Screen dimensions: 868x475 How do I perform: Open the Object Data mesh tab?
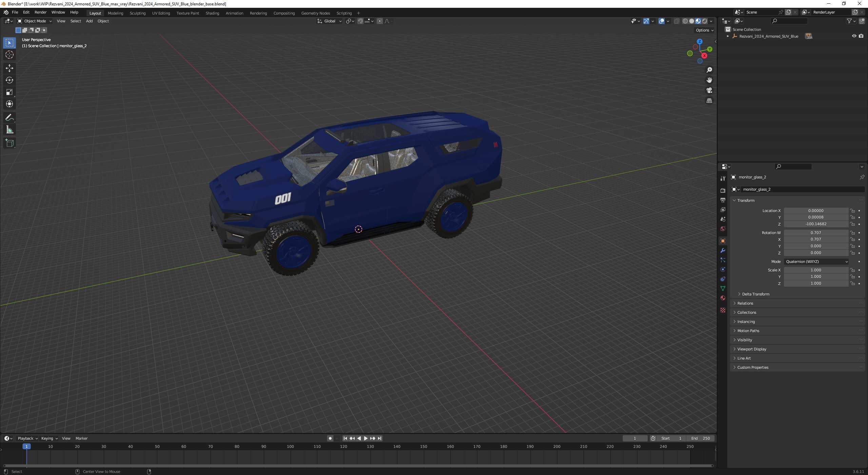723,288
